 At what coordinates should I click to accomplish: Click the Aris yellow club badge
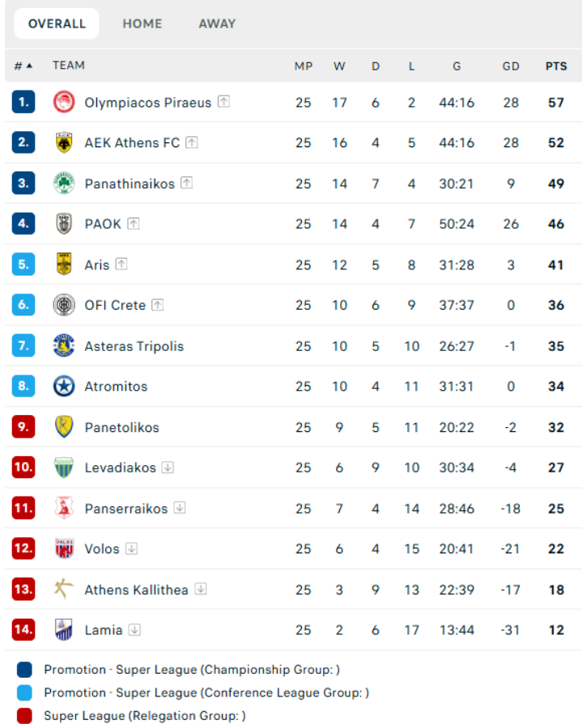(64, 264)
